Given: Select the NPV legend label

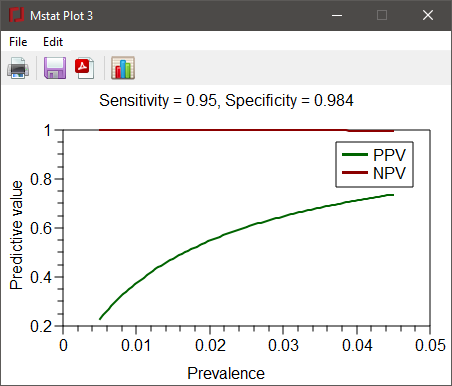Looking at the screenshot, I should (x=389, y=173).
